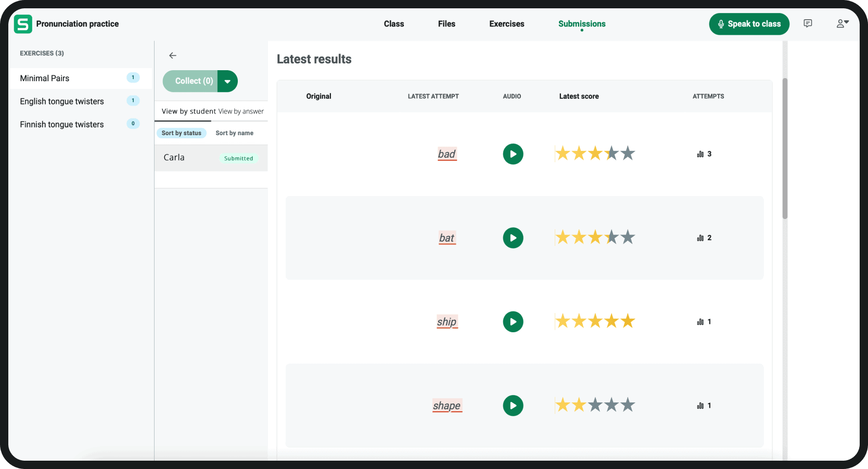Screen dimensions: 868x469
Task: Click the Speak to class button
Action: click(x=749, y=24)
